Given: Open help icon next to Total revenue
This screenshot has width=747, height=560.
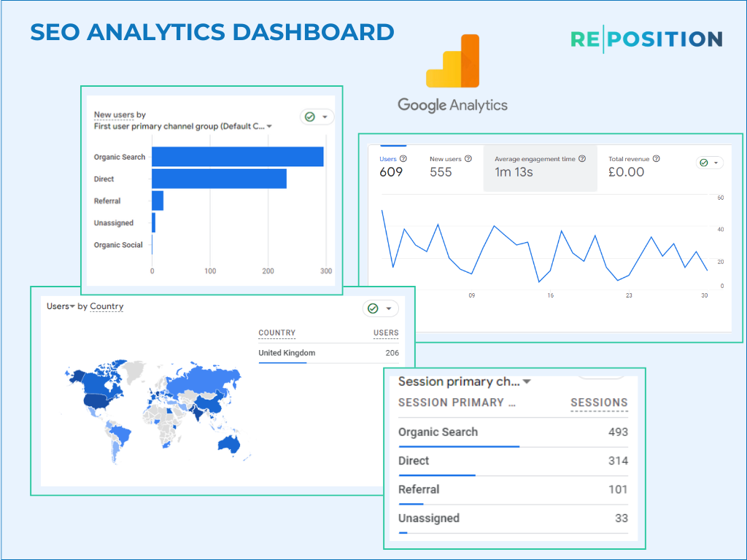Looking at the screenshot, I should click(657, 158).
